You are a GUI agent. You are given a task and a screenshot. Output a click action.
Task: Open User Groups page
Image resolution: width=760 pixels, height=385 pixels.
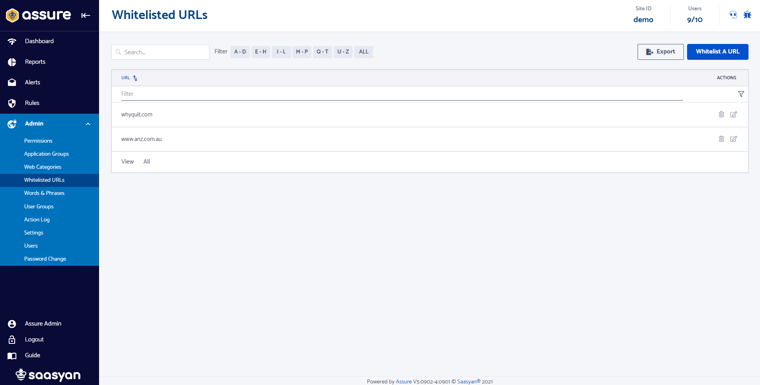click(x=39, y=207)
